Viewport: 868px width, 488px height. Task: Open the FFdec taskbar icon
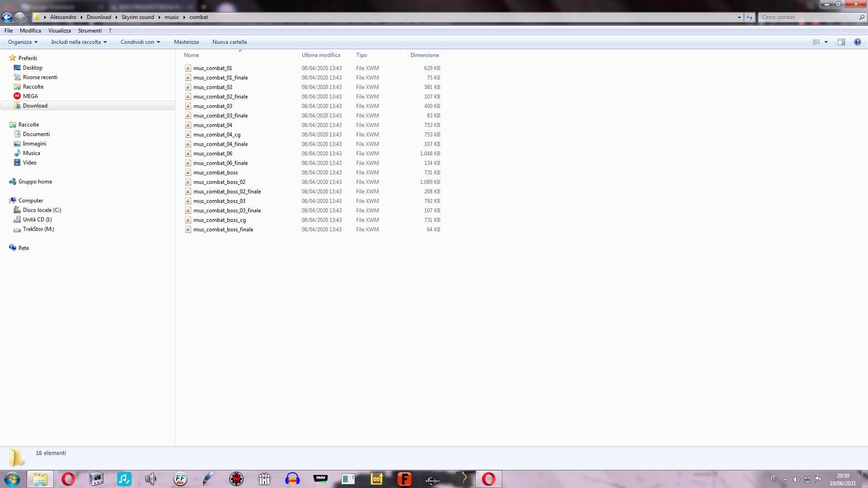tap(180, 479)
